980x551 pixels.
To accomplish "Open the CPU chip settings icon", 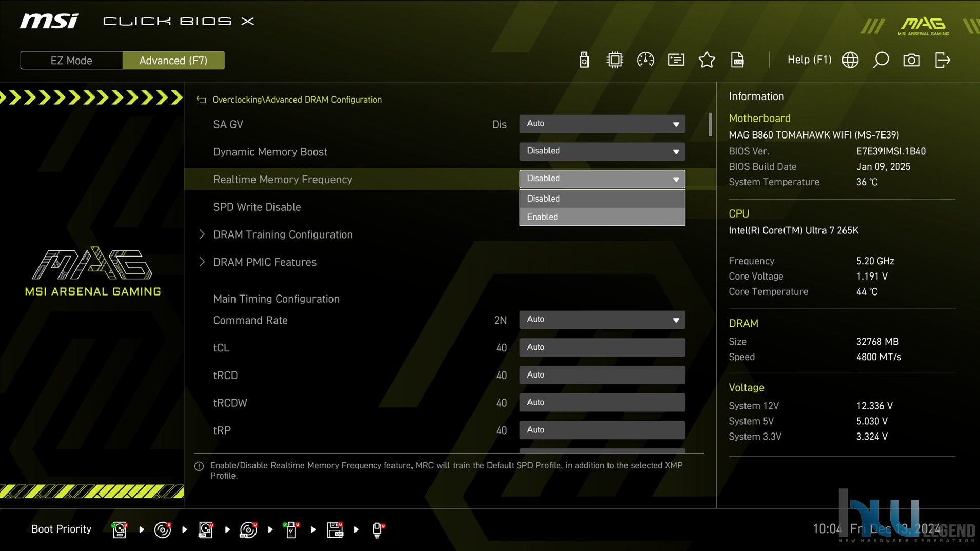I will pos(614,60).
